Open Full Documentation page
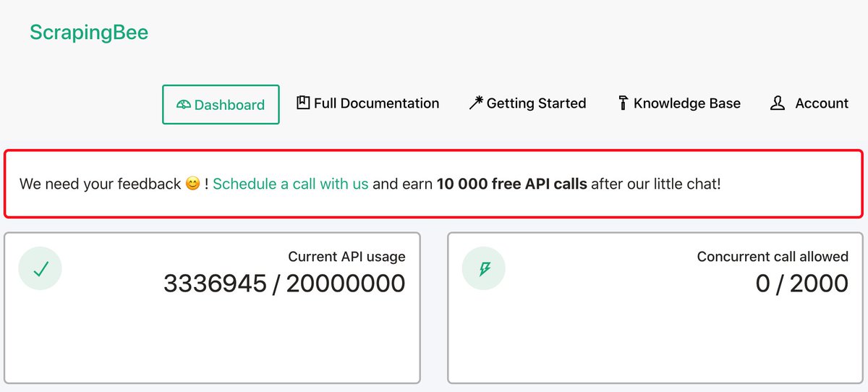 (368, 103)
